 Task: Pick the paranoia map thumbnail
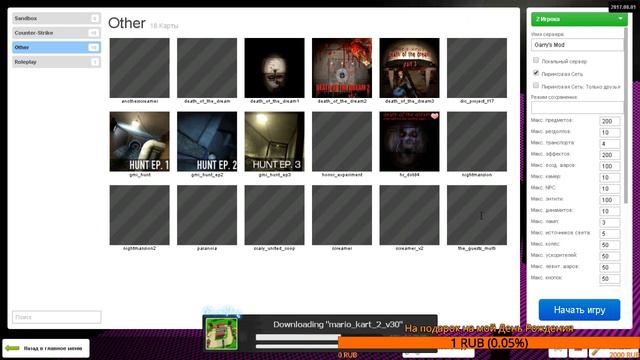tap(207, 215)
